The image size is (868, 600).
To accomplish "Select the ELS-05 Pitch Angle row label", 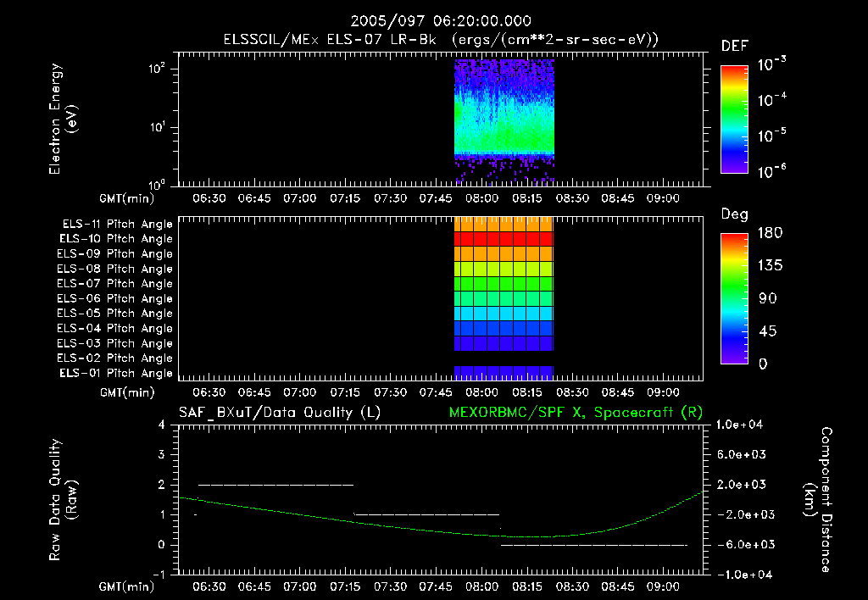I will (114, 314).
